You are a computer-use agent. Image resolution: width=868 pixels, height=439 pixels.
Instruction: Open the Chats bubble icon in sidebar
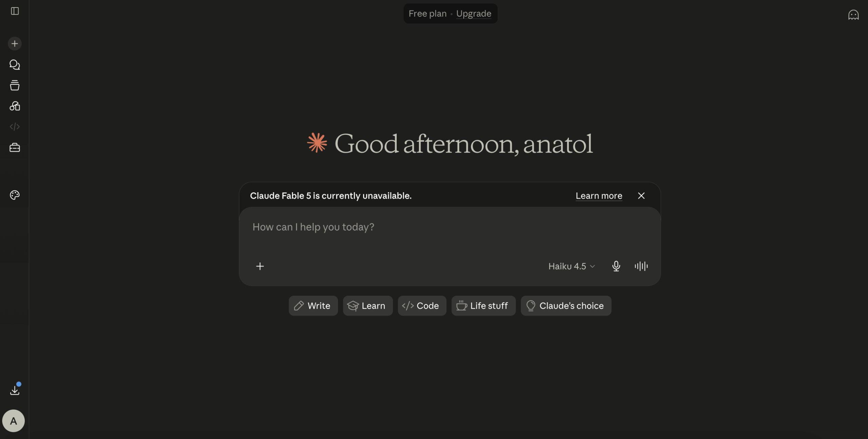point(15,65)
